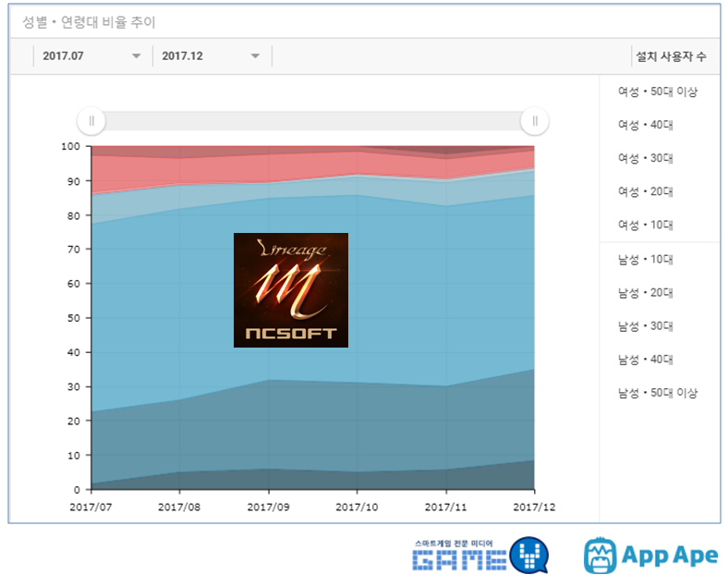728x587 pixels.
Task: Click the Lineage M NCSOFT game icon
Action: click(x=291, y=290)
